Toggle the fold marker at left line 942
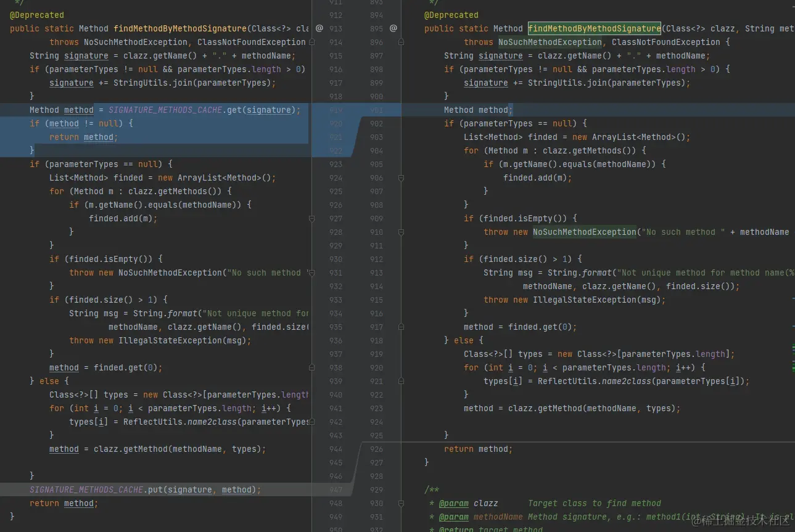Screen dimensions: 795x532 (311, 422)
